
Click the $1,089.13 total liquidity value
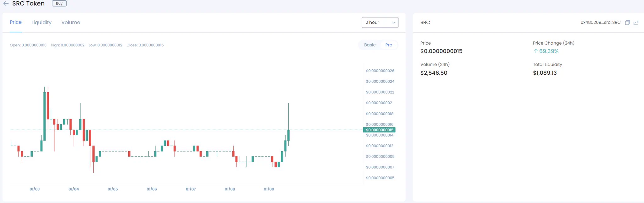[x=545, y=73]
